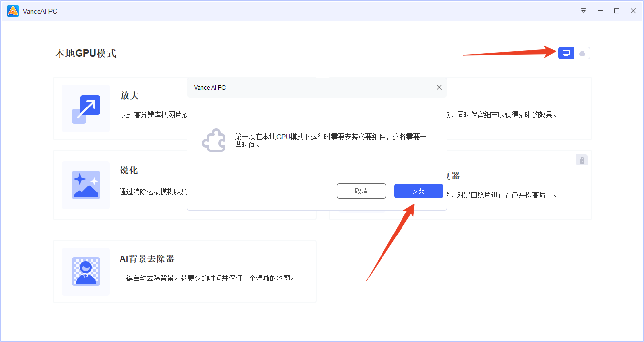Viewport: 644px width, 342px height.
Task: Click the lock icon on the restorer card
Action: (582, 159)
